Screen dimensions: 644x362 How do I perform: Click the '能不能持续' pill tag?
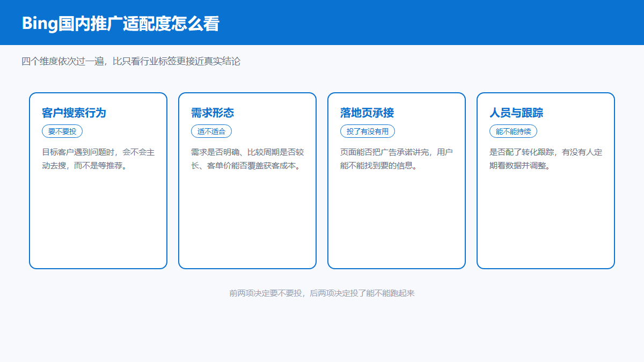click(x=513, y=131)
